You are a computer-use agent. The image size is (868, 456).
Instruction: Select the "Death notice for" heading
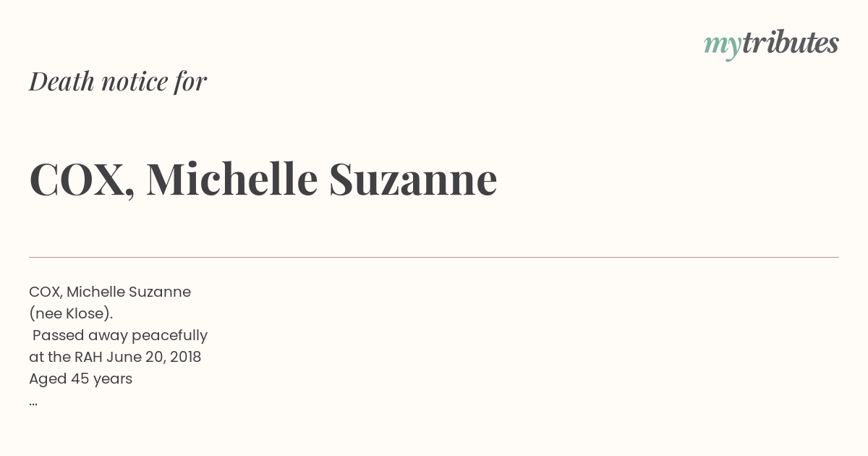click(118, 81)
